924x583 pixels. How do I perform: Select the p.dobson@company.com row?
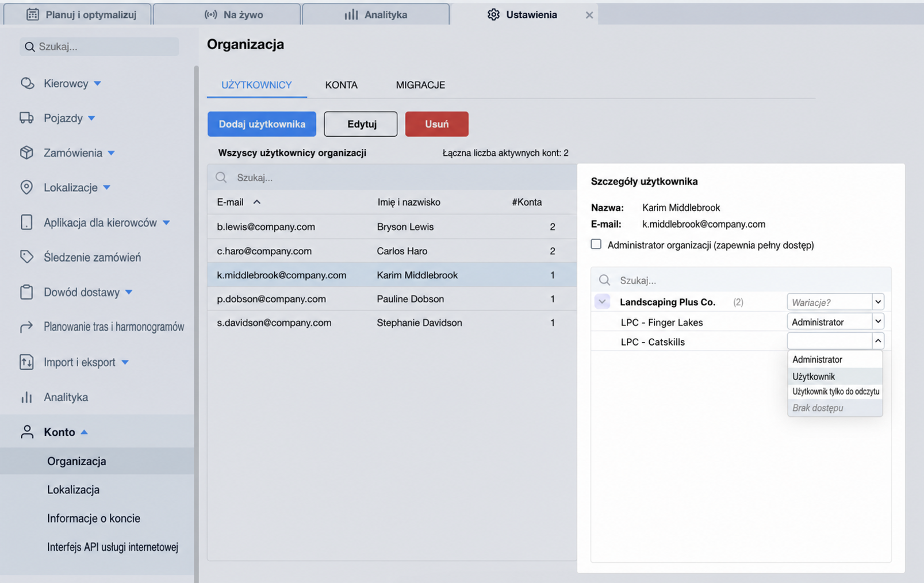point(392,299)
